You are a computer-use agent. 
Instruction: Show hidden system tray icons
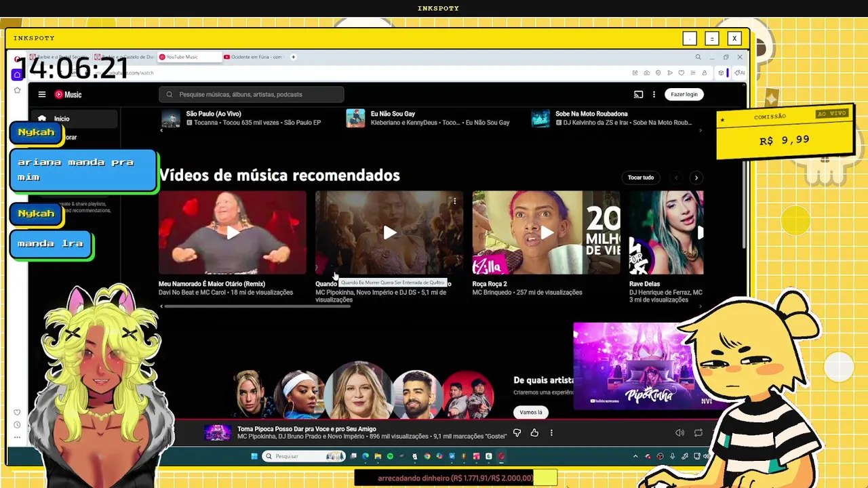tap(635, 456)
